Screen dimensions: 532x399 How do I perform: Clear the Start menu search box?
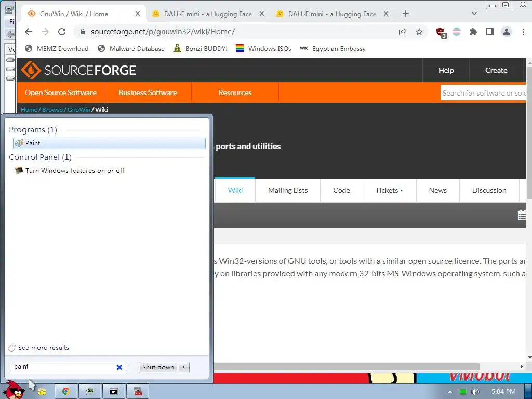click(x=119, y=367)
